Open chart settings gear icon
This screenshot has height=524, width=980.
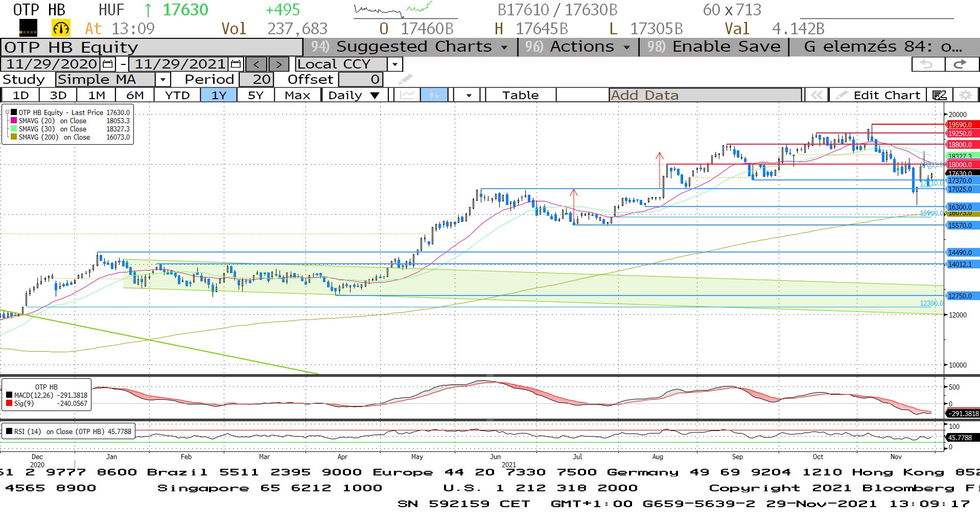coord(965,95)
